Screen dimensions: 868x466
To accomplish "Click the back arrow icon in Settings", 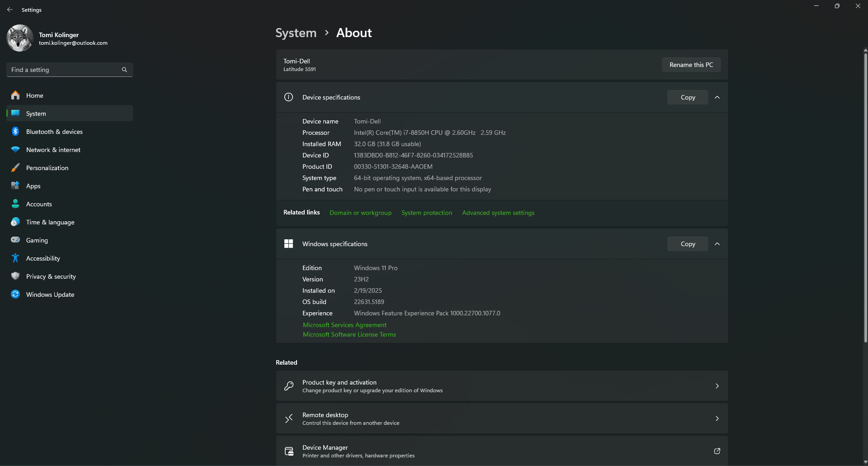I will point(10,10).
